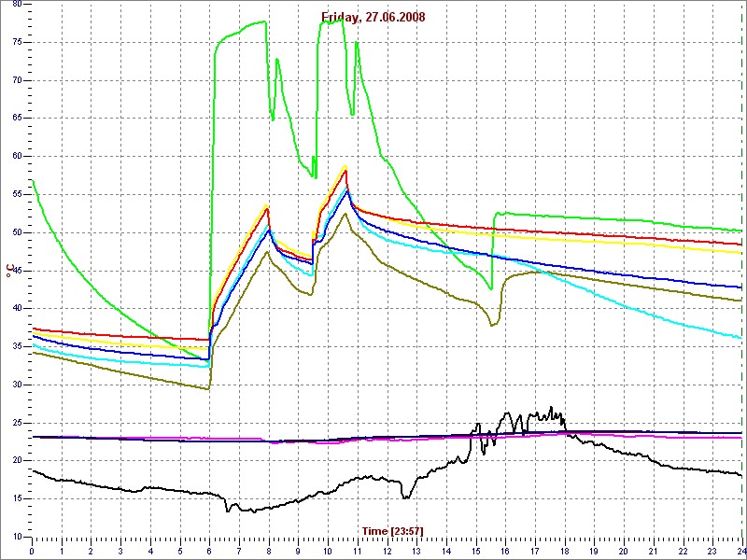Click the °C y-axis unit label

click(x=8, y=271)
